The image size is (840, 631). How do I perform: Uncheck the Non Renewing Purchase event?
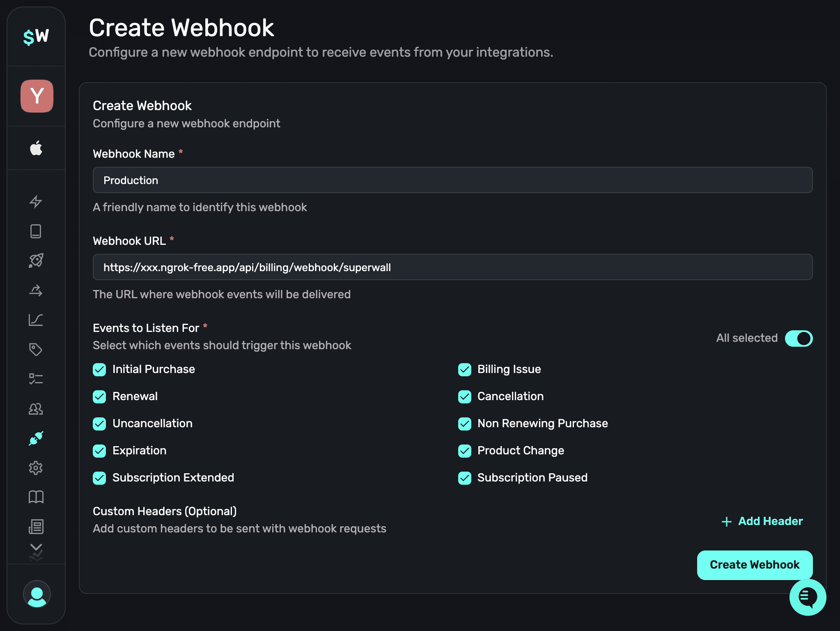tap(464, 424)
